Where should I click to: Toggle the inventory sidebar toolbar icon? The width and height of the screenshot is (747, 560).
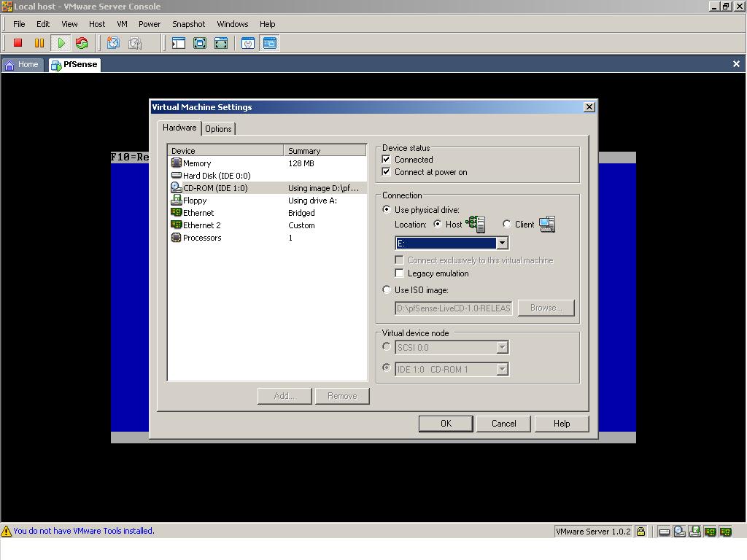click(x=179, y=43)
